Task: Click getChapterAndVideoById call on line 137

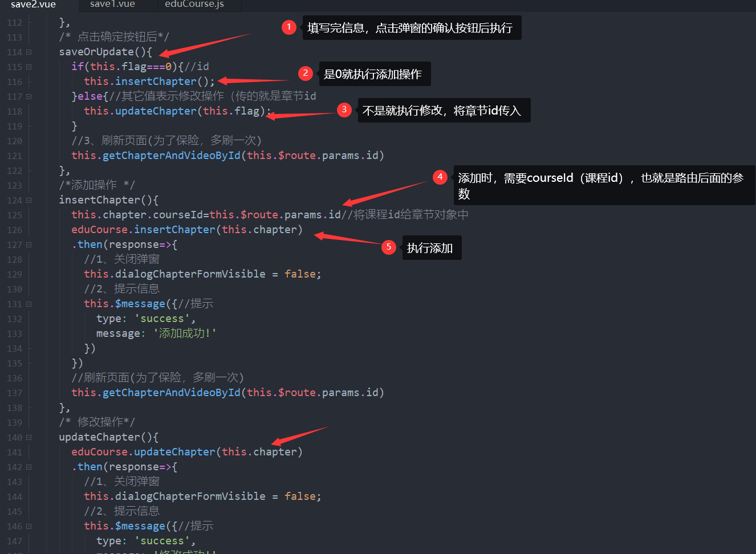Action: pos(227,393)
